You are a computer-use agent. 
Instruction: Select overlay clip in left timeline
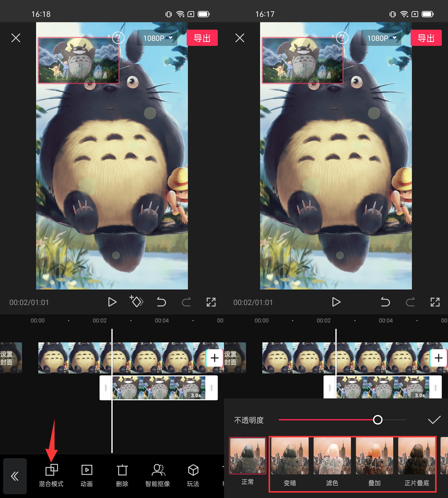click(x=158, y=388)
